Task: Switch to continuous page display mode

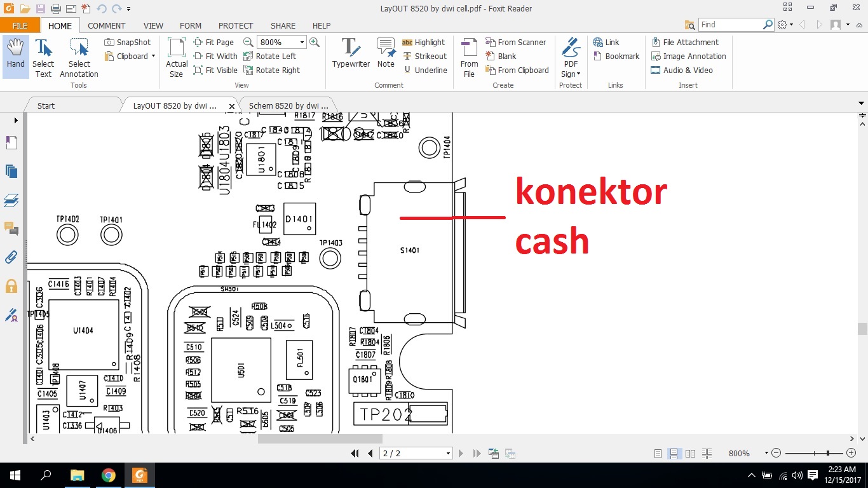Action: (674, 453)
